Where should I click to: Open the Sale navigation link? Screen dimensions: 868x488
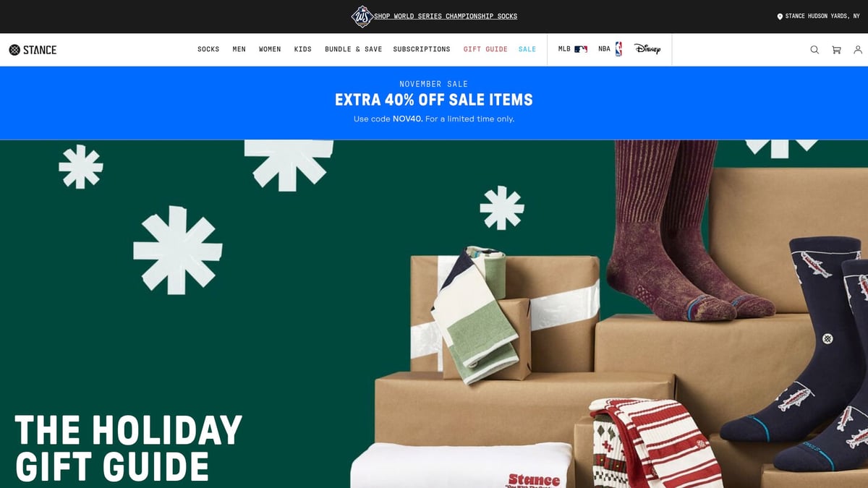pos(527,49)
